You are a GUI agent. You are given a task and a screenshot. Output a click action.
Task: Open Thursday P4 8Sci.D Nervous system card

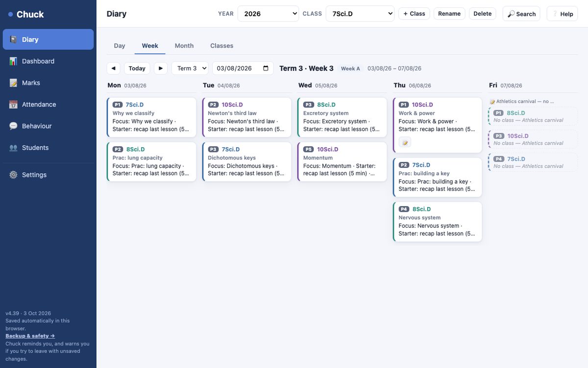click(438, 222)
